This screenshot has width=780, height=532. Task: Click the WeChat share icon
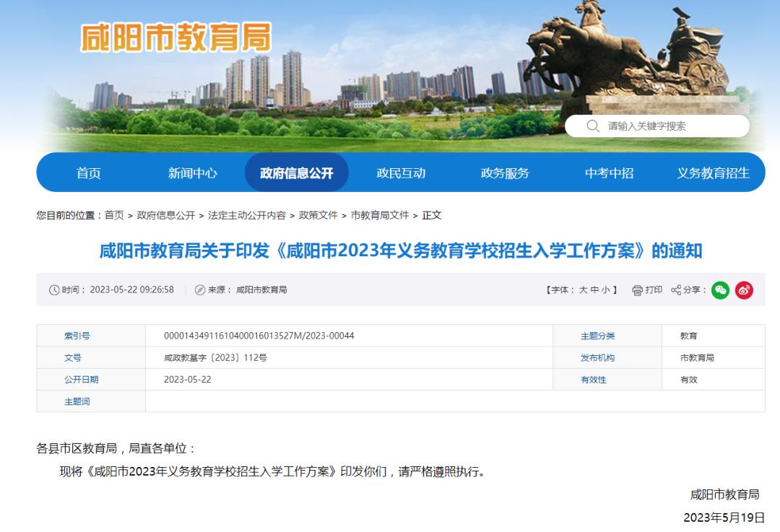point(720,289)
